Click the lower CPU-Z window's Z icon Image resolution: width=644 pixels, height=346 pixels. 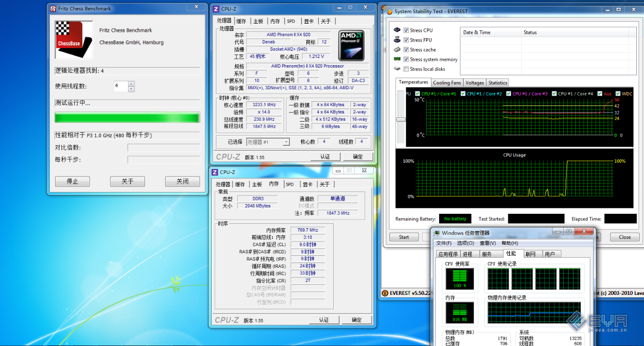[x=215, y=172]
